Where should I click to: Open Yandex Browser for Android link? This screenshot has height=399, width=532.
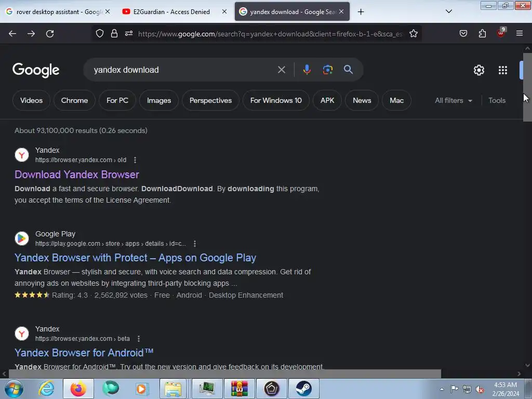pyautogui.click(x=84, y=353)
